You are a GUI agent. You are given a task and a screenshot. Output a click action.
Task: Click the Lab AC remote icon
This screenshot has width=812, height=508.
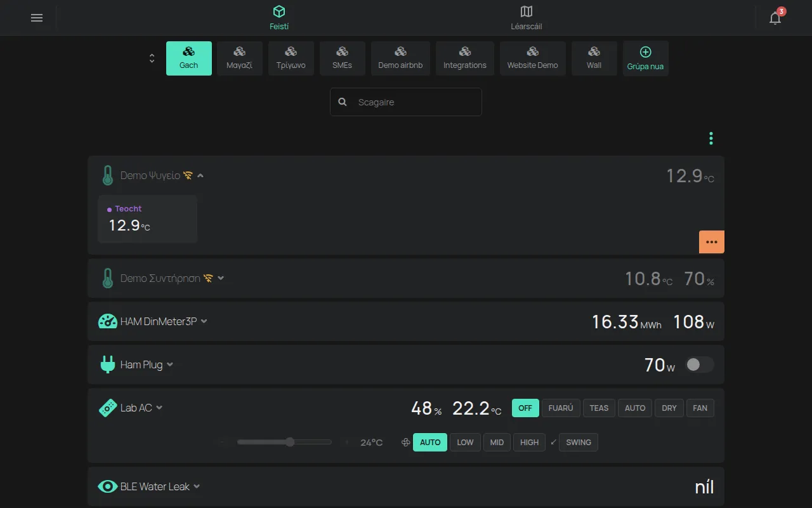pyautogui.click(x=108, y=408)
